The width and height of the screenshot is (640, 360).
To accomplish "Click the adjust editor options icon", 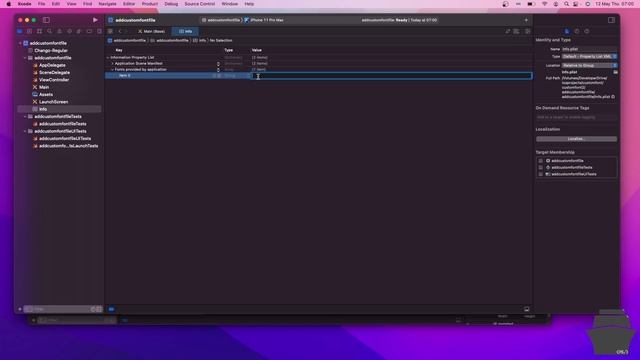I will coord(517,31).
